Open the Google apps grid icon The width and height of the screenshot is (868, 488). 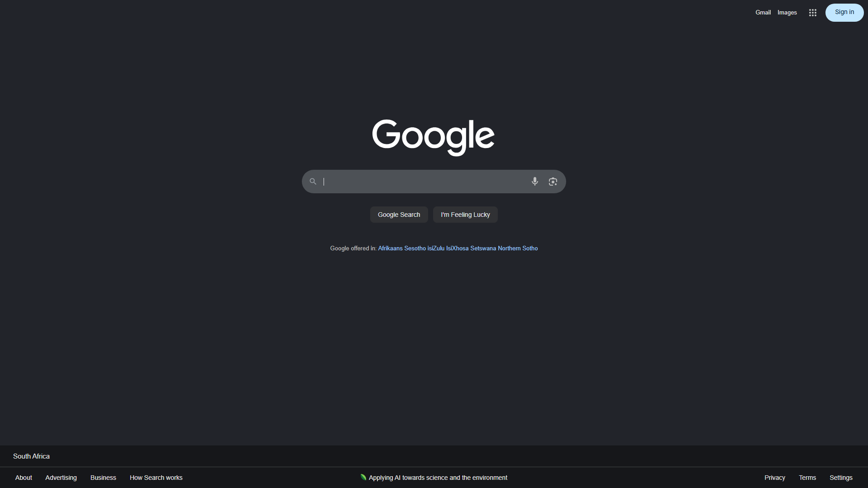coord(812,13)
